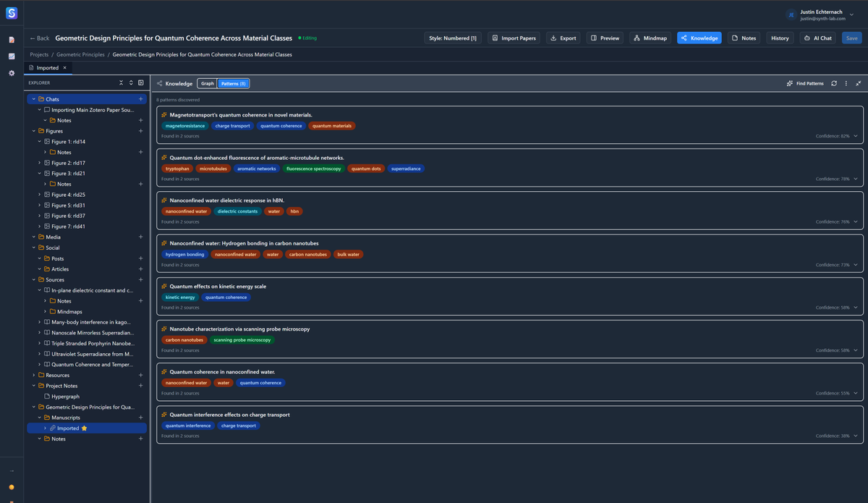Click the quantum interference tag
Viewport: 868px width, 503px height.
188,426
